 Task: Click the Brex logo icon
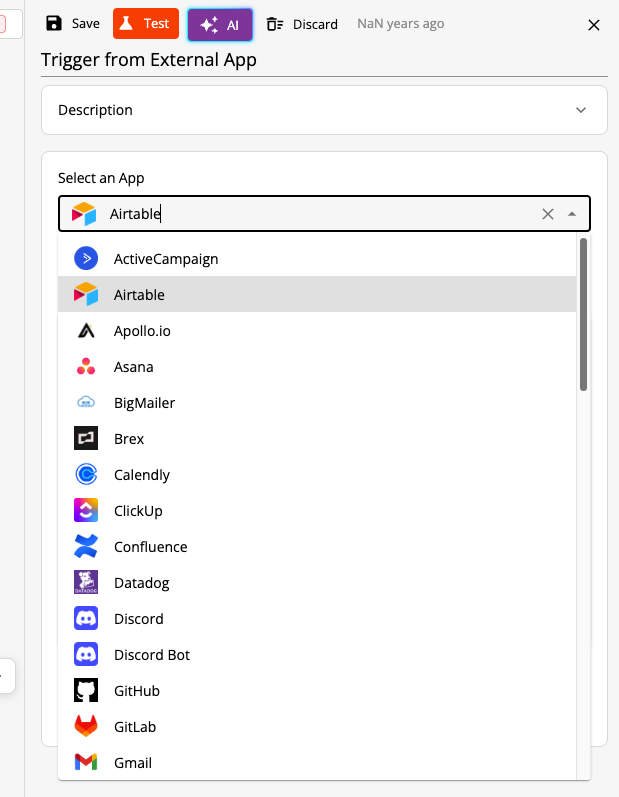click(86, 438)
